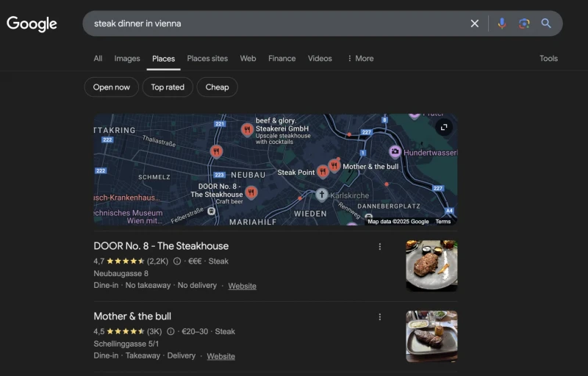Screen dimensions: 588x376
Task: Click the Karlskirche church marker on map
Action: click(x=321, y=195)
